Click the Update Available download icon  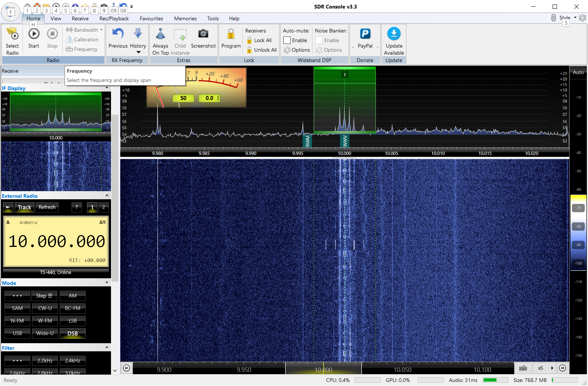(x=394, y=34)
